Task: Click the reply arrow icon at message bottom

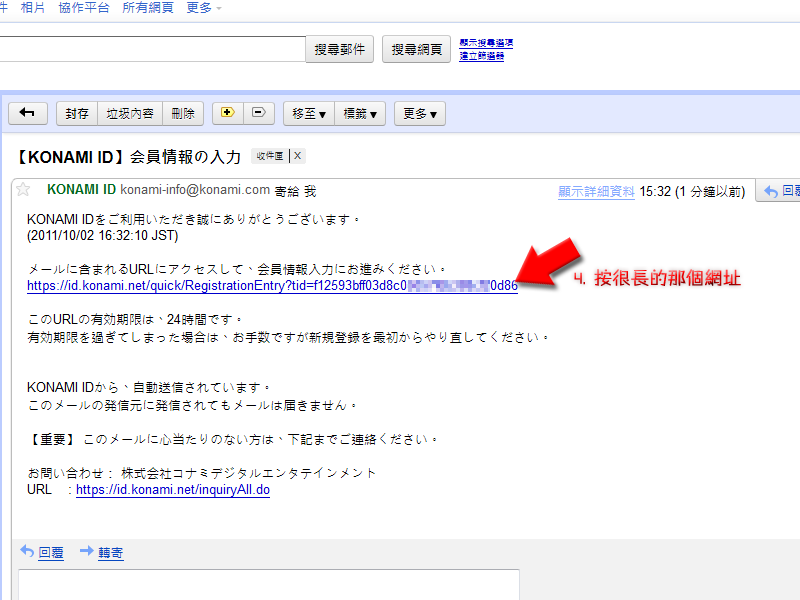Action: [x=27, y=551]
